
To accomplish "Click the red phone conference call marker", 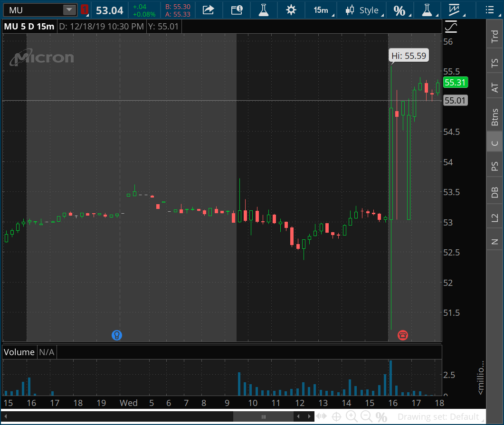I will (403, 335).
